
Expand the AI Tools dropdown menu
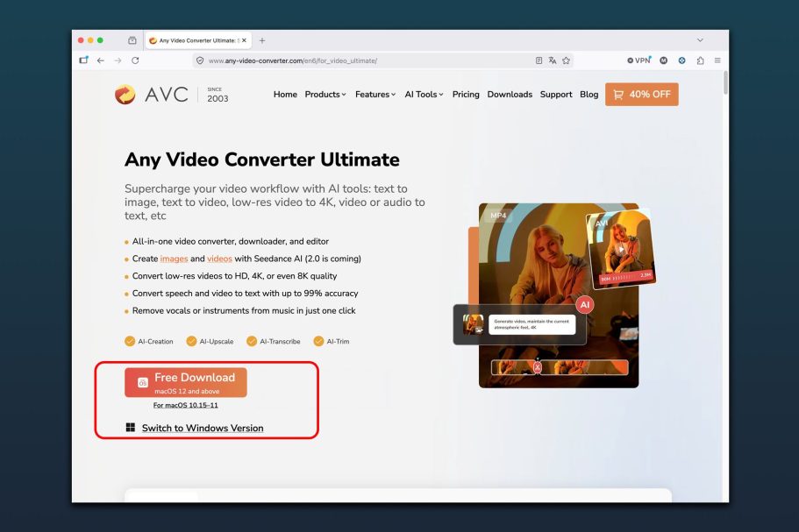(x=424, y=94)
